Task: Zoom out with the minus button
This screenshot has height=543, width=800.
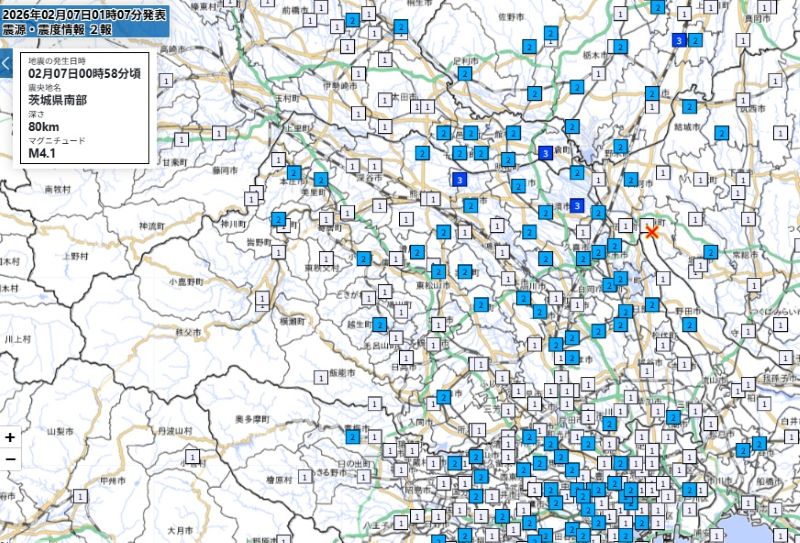Action: coord(10,460)
